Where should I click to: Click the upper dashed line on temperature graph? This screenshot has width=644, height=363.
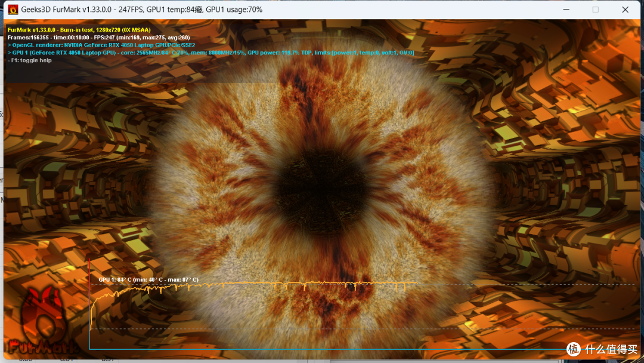click(526, 284)
